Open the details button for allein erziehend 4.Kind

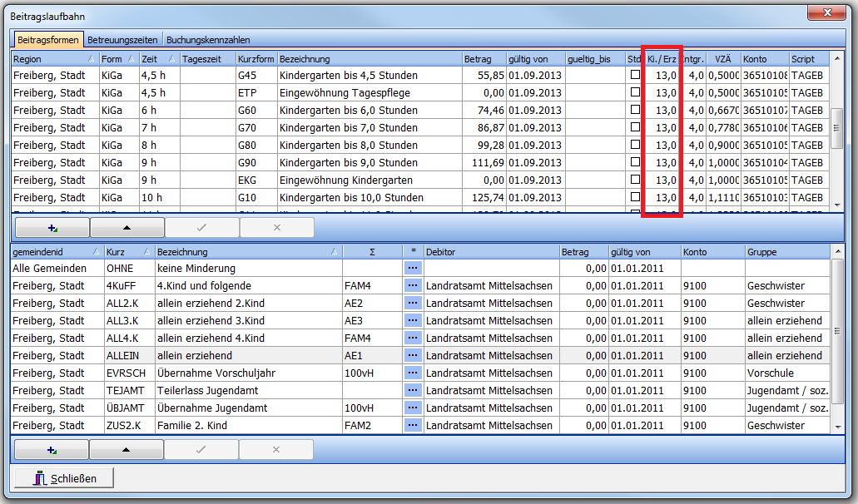[x=413, y=338]
